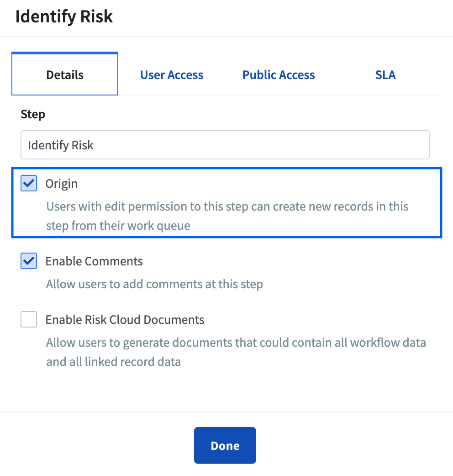Uncheck the Origin checkbox
The image size is (453, 476).
tap(29, 183)
